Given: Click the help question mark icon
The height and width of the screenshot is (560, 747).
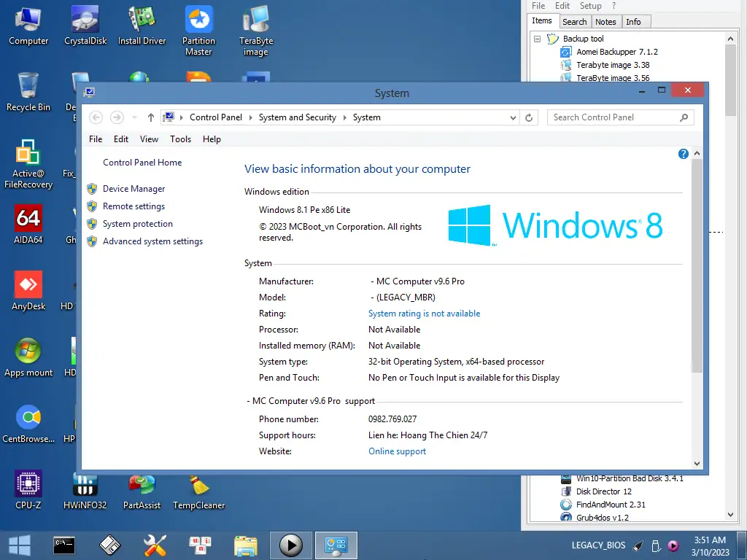Looking at the screenshot, I should 683,154.
